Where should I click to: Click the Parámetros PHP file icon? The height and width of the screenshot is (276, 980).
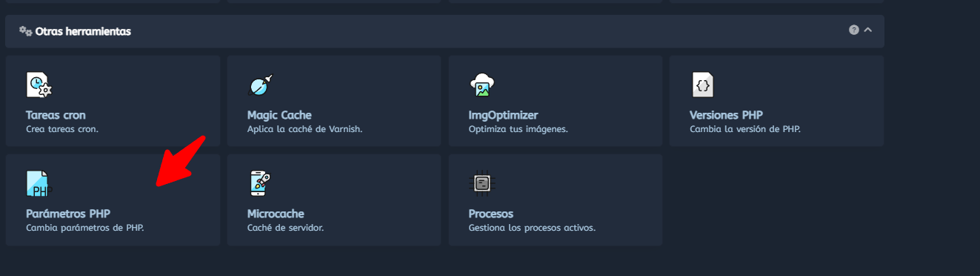39,183
